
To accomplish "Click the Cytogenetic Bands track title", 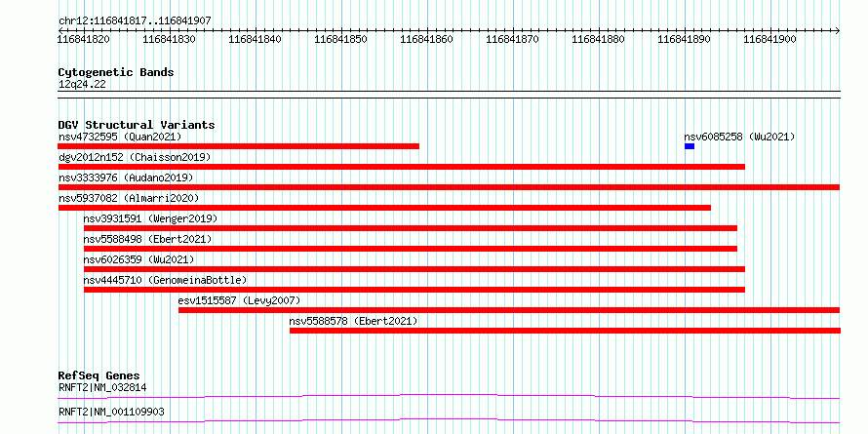I will pos(116,72).
